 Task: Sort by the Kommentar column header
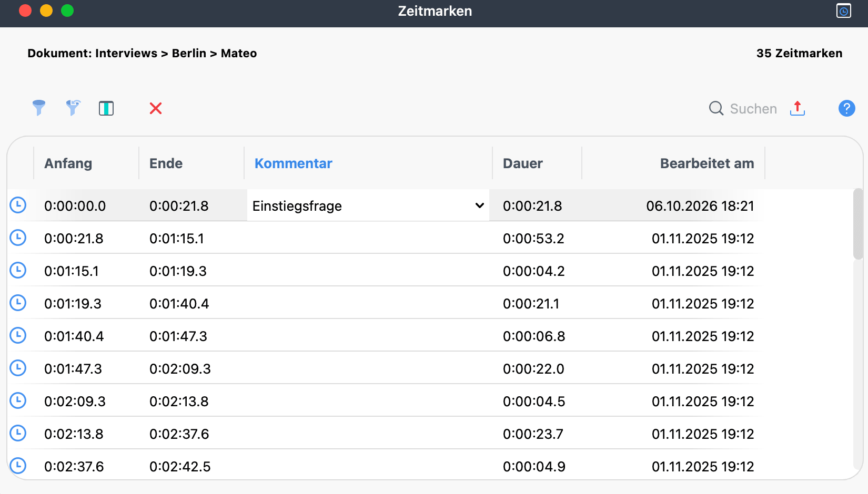click(x=294, y=163)
